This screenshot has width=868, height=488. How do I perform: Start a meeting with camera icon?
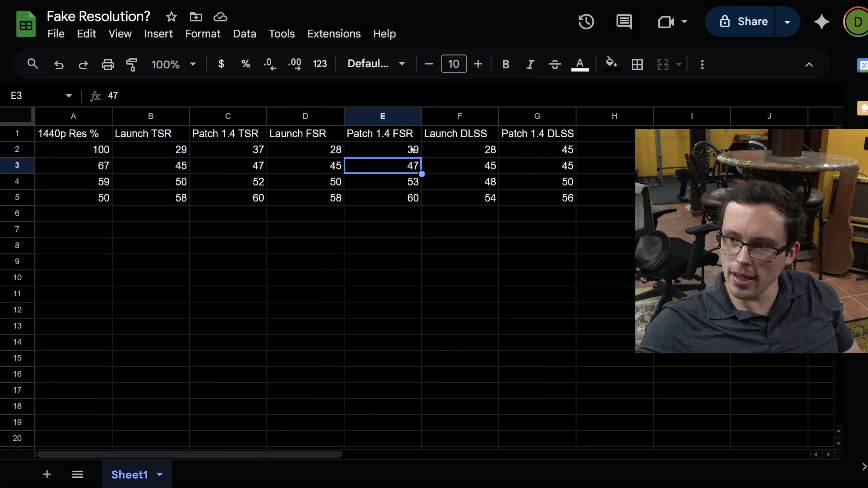point(665,22)
